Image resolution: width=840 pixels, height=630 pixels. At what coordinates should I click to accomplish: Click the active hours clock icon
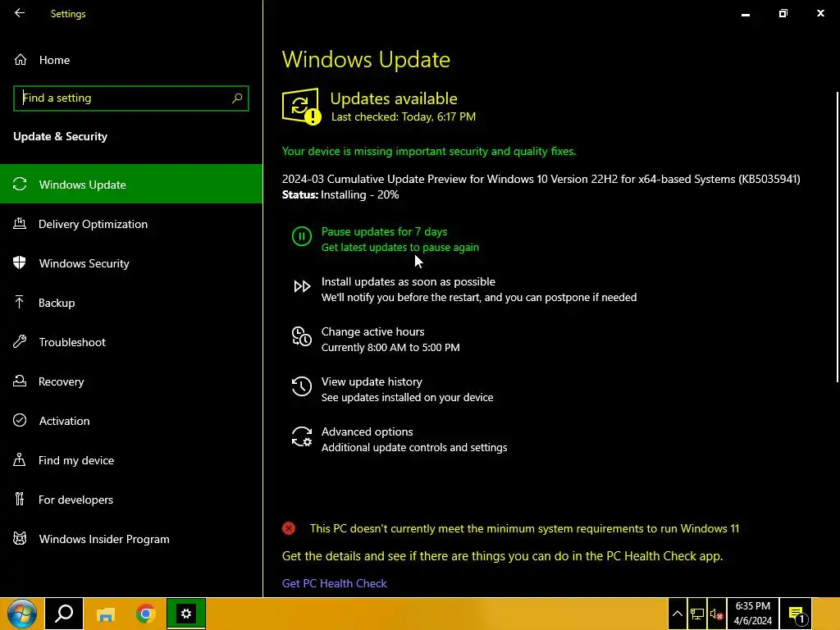pos(302,336)
